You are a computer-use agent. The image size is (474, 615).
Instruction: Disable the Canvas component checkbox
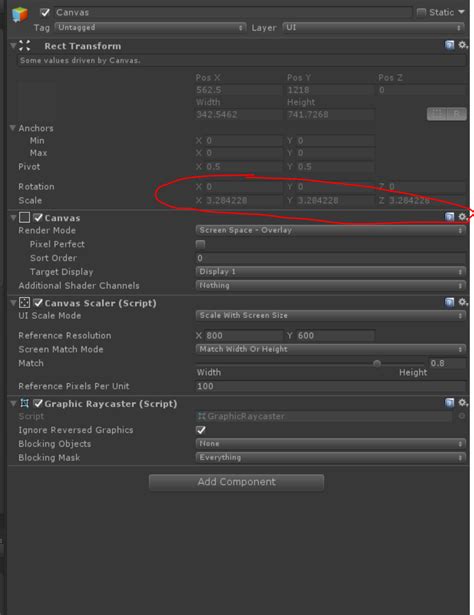pos(38,217)
